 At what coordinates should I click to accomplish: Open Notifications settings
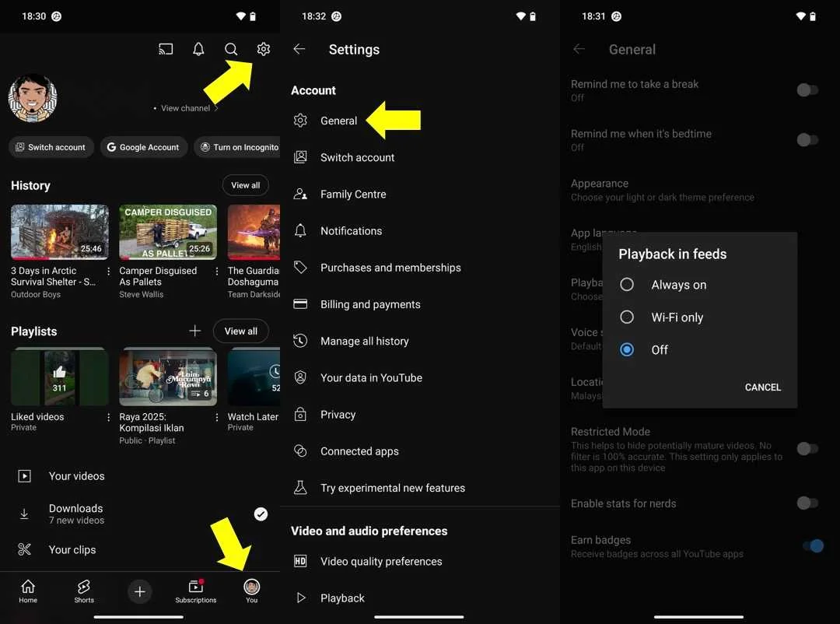pos(420,231)
